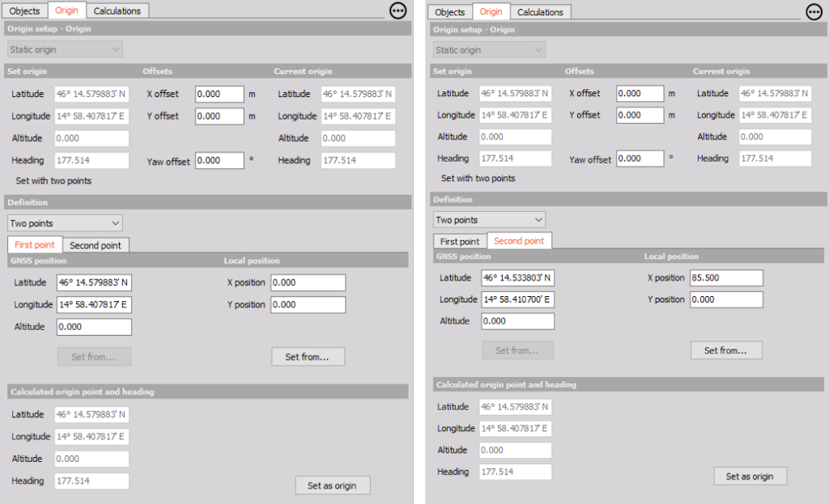Edit First point GNSS Latitude 46° 14.579883' N
This screenshot has width=829, height=504.
point(94,282)
